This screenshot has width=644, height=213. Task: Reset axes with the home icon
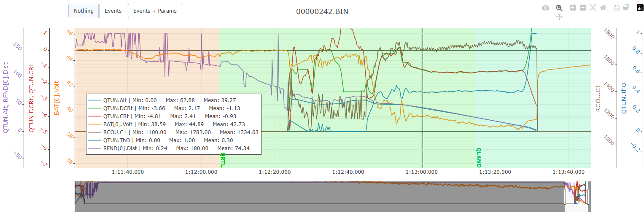pyautogui.click(x=603, y=8)
